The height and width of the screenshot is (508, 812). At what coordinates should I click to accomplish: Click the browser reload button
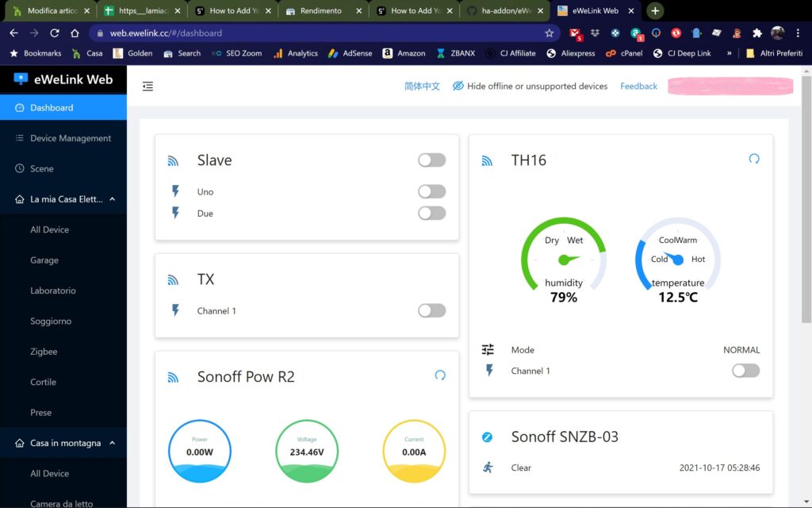click(x=55, y=33)
